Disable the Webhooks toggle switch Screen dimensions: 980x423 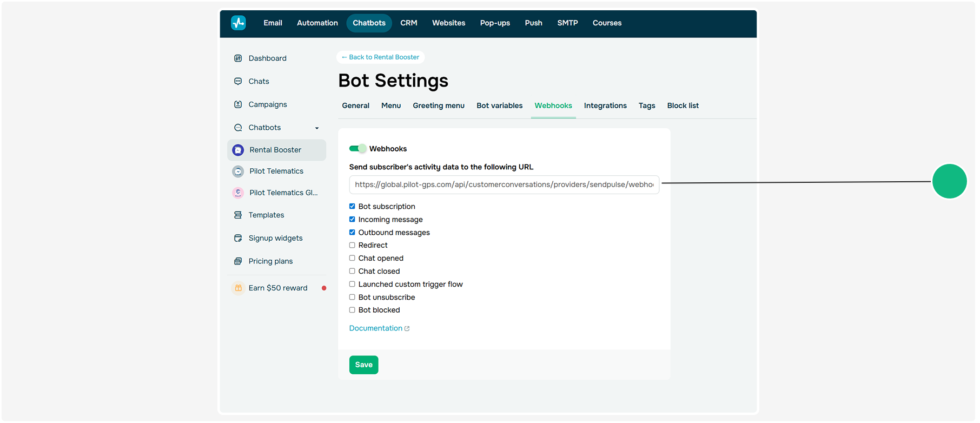coord(357,149)
